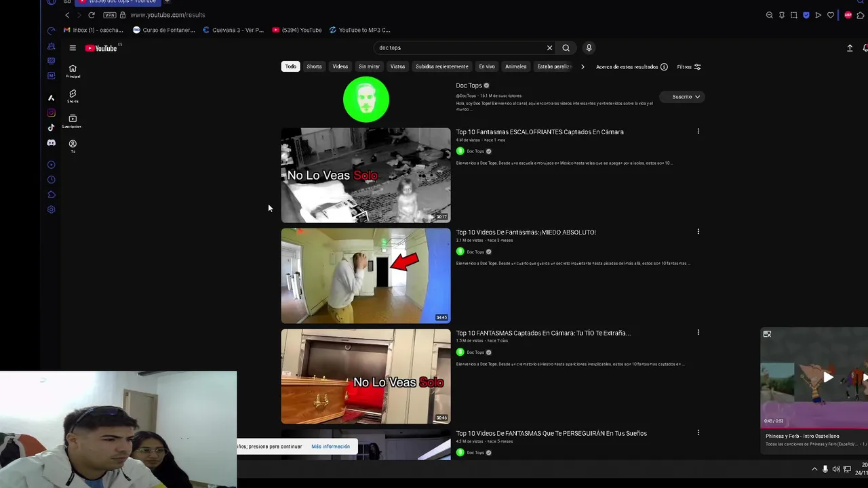The height and width of the screenshot is (488, 868).
Task: Open the YouTube hamburger guide menu
Action: [x=73, y=48]
